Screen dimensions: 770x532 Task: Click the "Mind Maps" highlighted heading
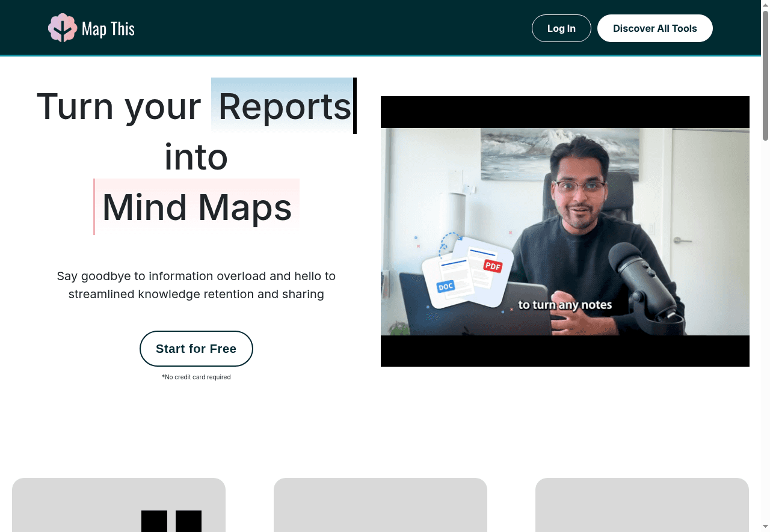pyautogui.click(x=197, y=207)
